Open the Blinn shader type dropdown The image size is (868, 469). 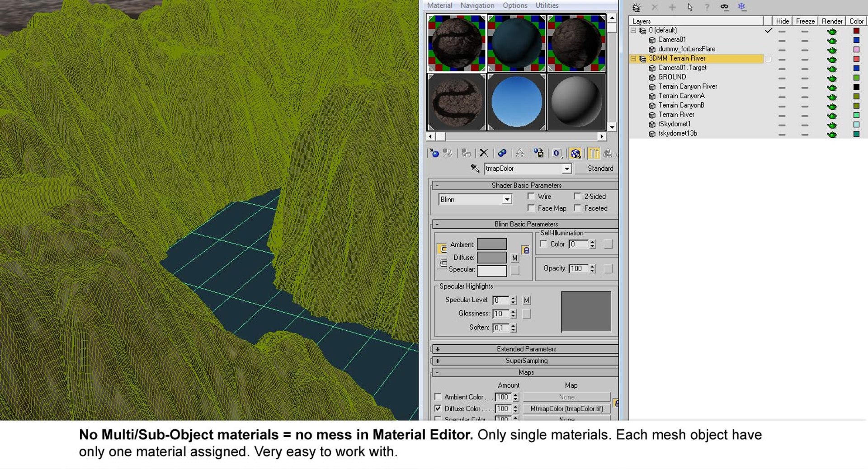click(507, 199)
